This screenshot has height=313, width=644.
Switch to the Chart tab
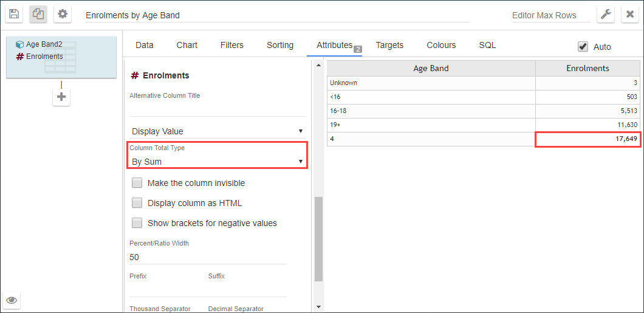(x=187, y=45)
